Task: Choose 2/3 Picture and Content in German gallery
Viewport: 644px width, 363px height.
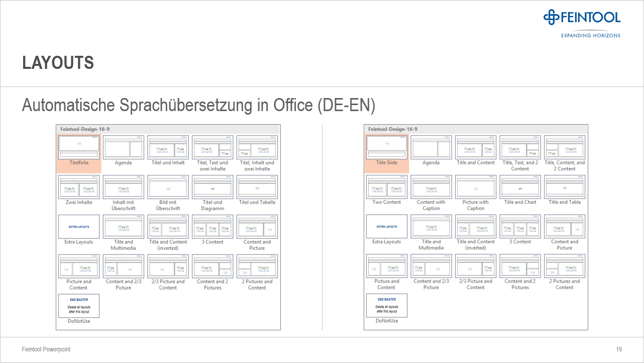Action: click(x=168, y=266)
